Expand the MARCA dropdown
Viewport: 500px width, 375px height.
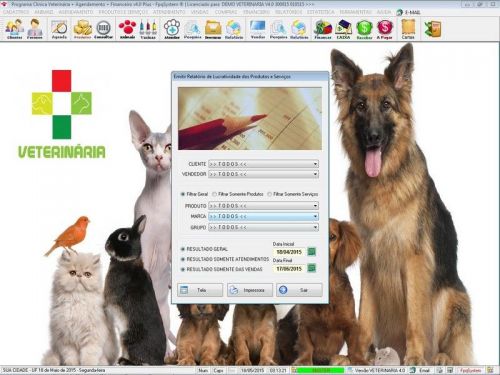coord(315,216)
